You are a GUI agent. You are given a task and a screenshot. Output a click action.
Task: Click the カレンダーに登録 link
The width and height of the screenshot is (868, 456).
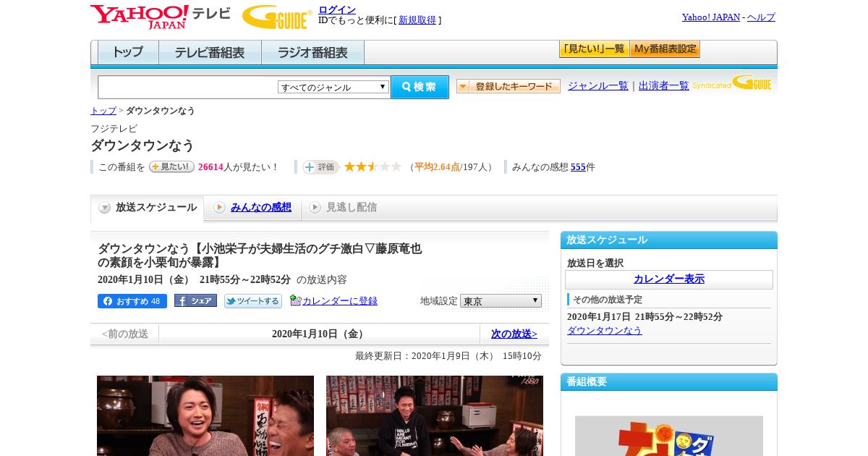(339, 301)
